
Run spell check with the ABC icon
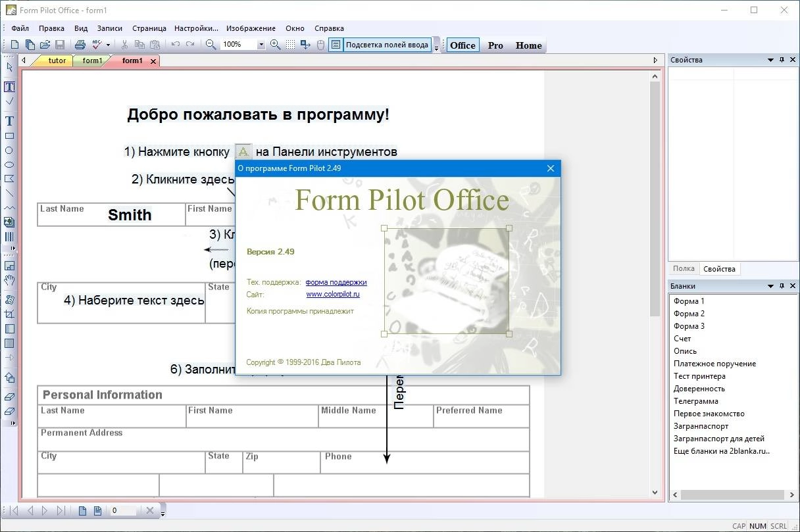(x=97, y=45)
